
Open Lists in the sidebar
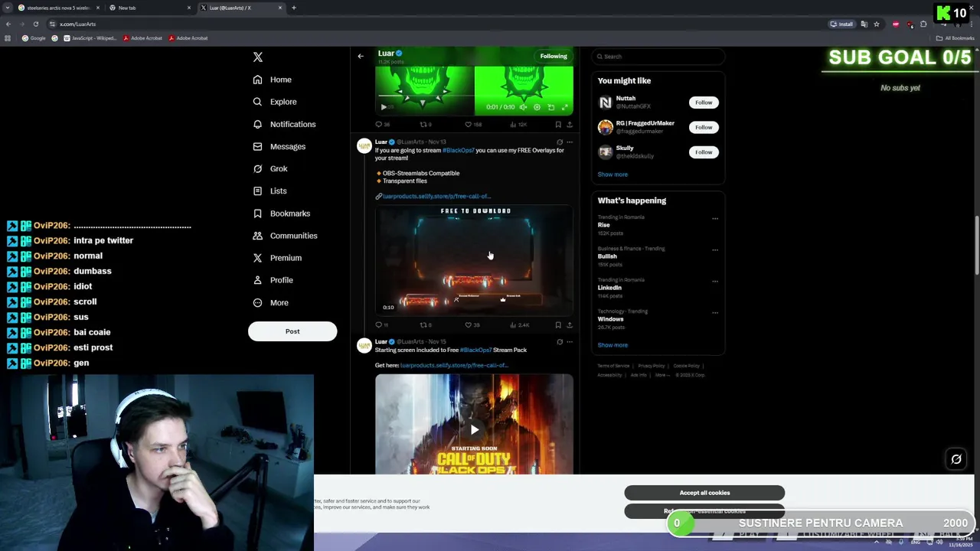pyautogui.click(x=269, y=191)
